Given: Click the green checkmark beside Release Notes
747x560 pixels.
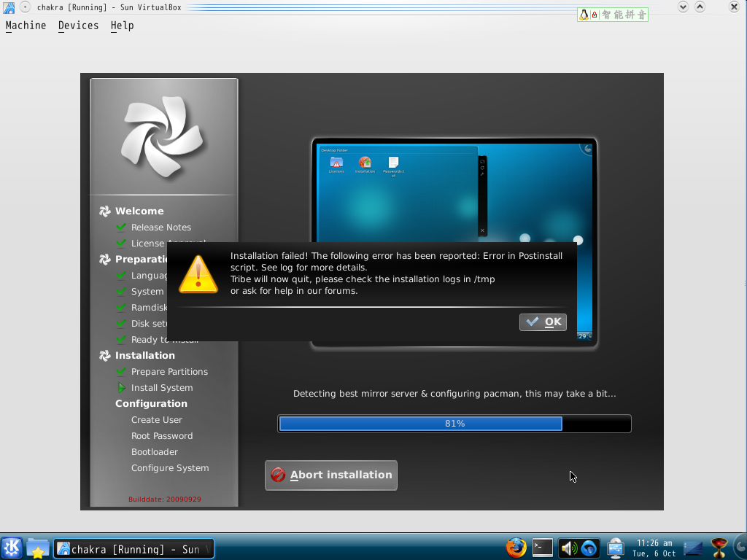Looking at the screenshot, I should [122, 227].
